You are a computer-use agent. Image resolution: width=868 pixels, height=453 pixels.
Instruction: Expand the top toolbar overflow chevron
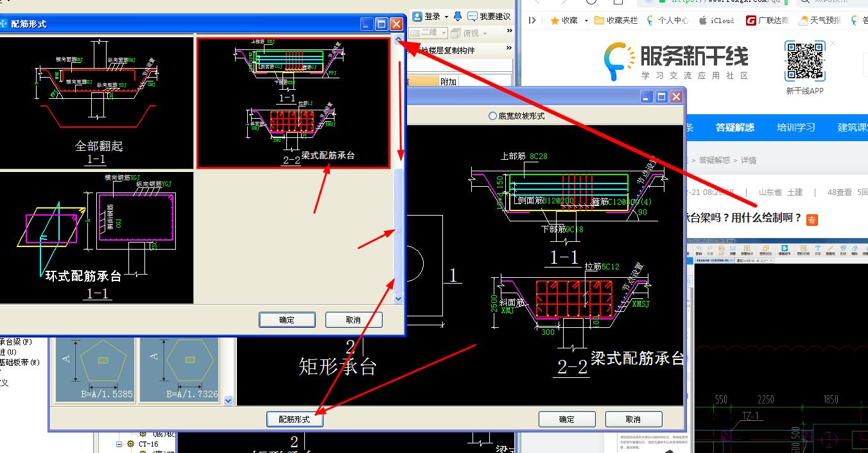click(509, 32)
